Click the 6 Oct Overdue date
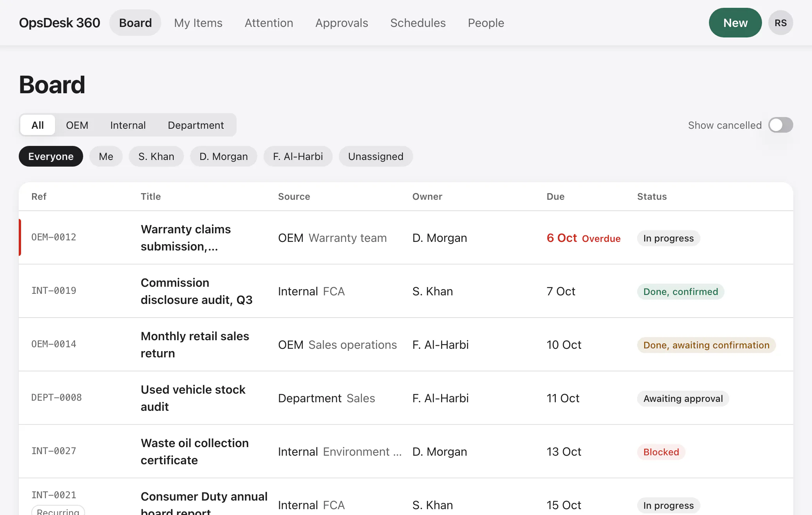The image size is (812, 515). pos(583,238)
